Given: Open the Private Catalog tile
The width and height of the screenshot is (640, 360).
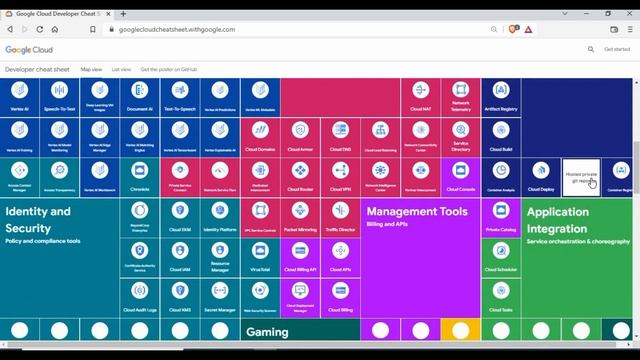Looking at the screenshot, I should click(x=501, y=218).
